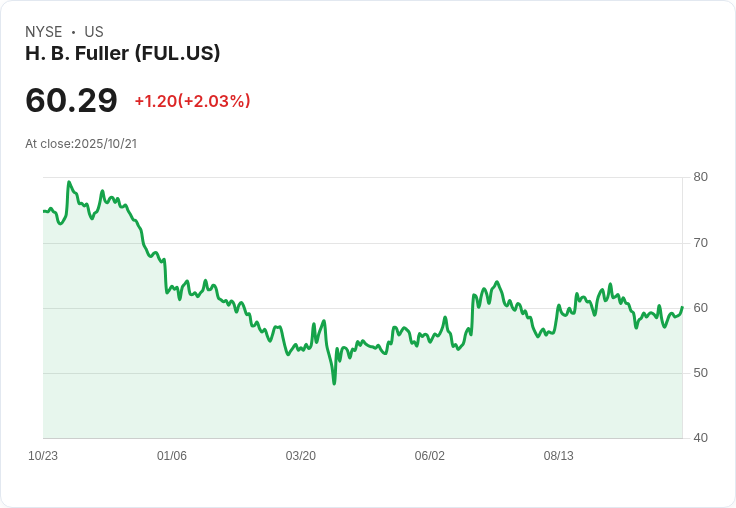The height and width of the screenshot is (508, 736).
Task: Click the +1.20(+2.03%) change value
Action: [192, 101]
